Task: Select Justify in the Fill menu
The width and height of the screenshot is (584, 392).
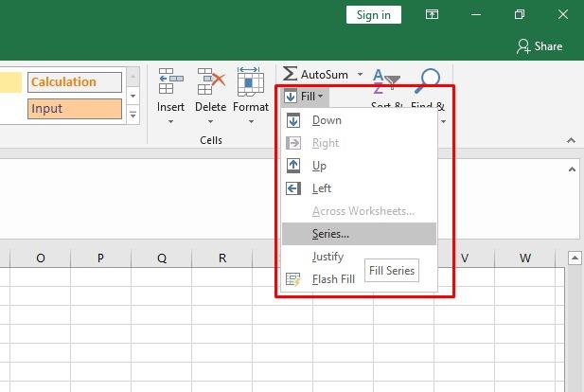Action: pyautogui.click(x=359, y=257)
